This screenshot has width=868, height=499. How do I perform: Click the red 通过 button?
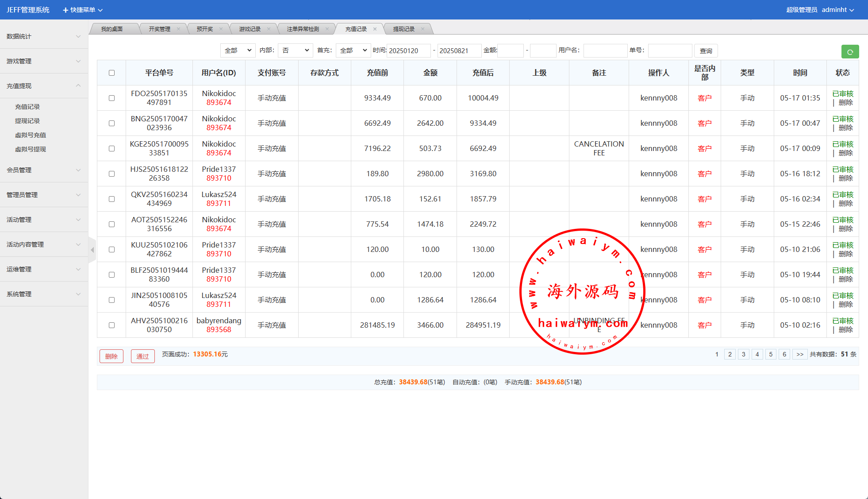pyautogui.click(x=142, y=356)
